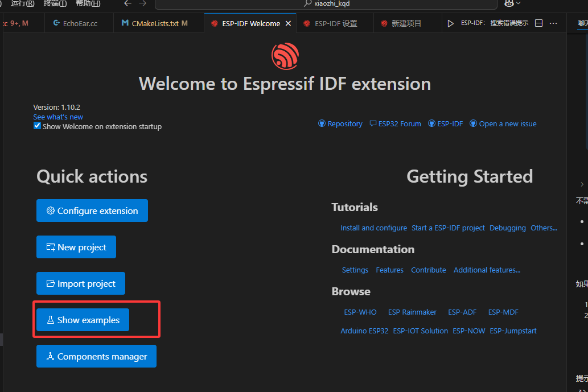Uncheck Show Welcome on extension startup
The height and width of the screenshot is (392, 588).
coord(37,126)
